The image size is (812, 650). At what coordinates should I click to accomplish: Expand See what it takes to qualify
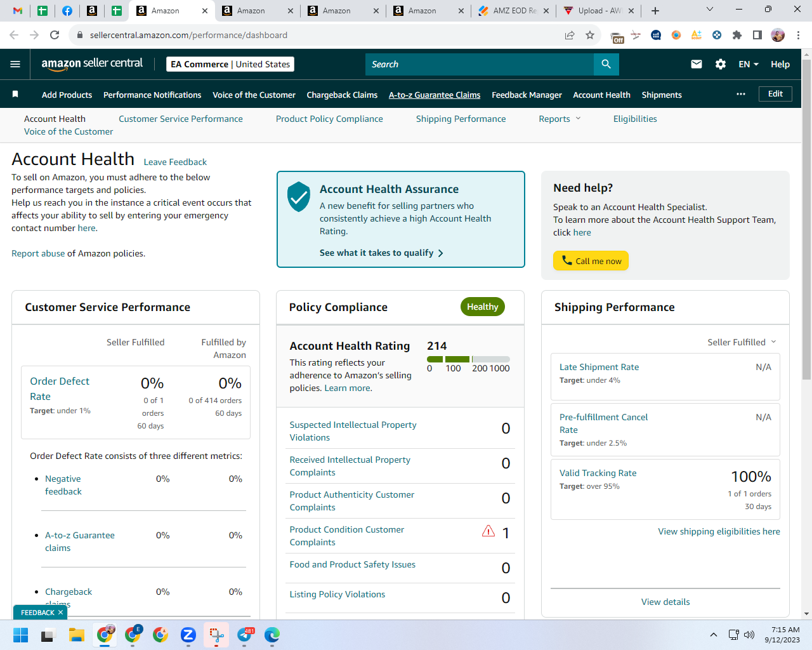point(381,253)
